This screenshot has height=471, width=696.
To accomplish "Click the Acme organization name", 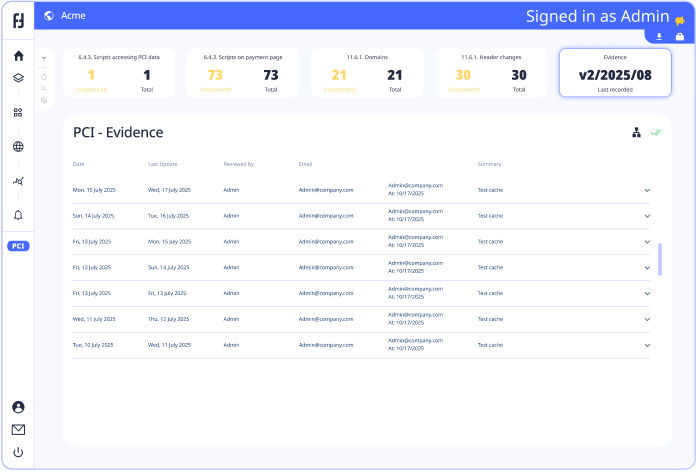I will 73,15.
